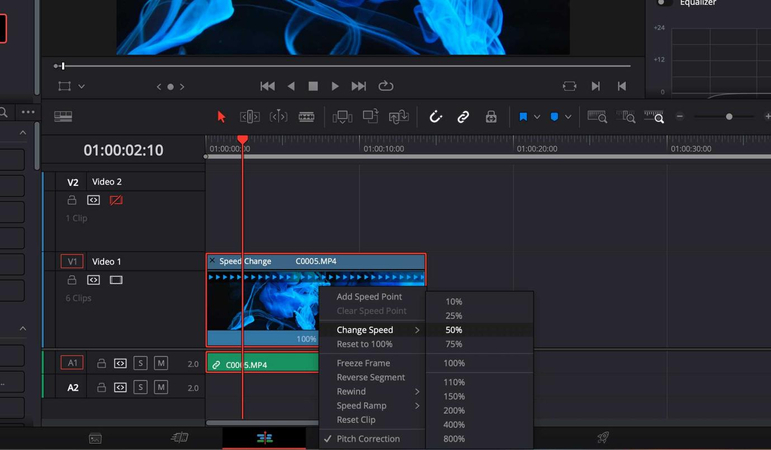Lock the A2 audio track

pos(101,387)
